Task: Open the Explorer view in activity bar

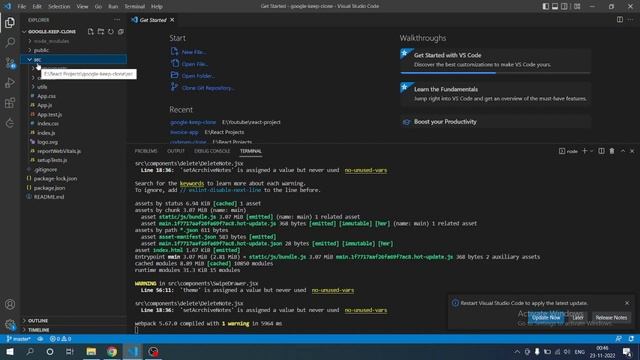Action: coord(10,22)
